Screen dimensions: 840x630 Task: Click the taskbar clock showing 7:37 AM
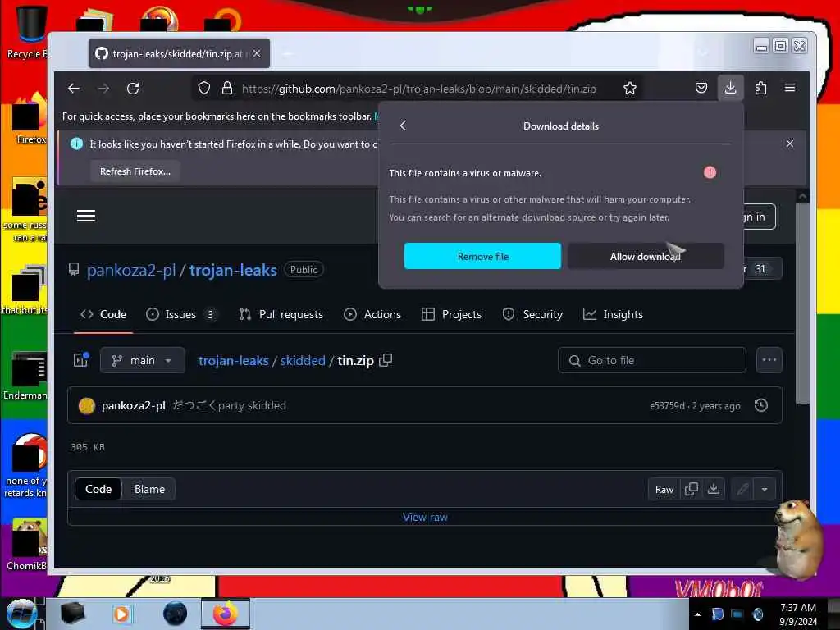(797, 614)
